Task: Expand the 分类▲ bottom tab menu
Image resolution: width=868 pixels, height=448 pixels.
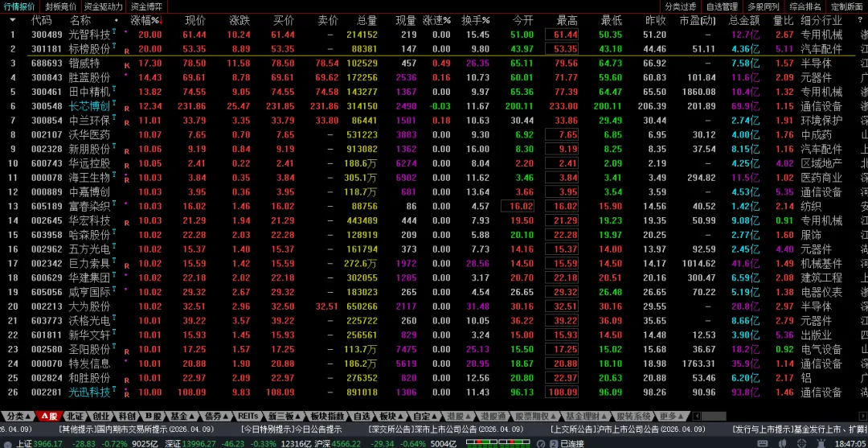Action: click(x=17, y=417)
